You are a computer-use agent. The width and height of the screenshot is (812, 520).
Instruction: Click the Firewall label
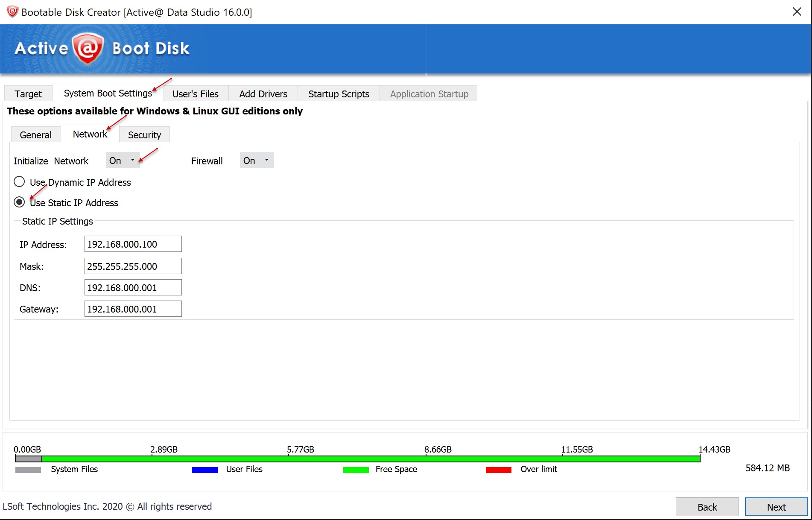point(207,161)
